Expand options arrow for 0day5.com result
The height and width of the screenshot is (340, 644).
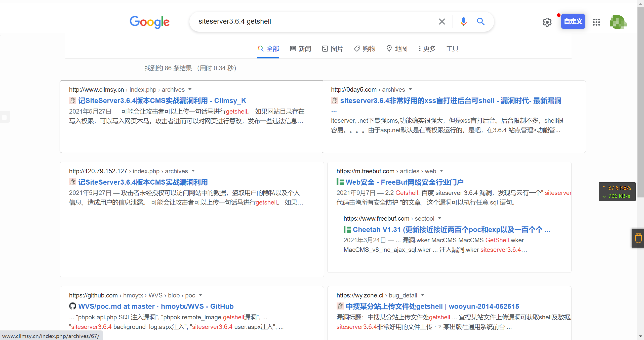[x=410, y=89]
